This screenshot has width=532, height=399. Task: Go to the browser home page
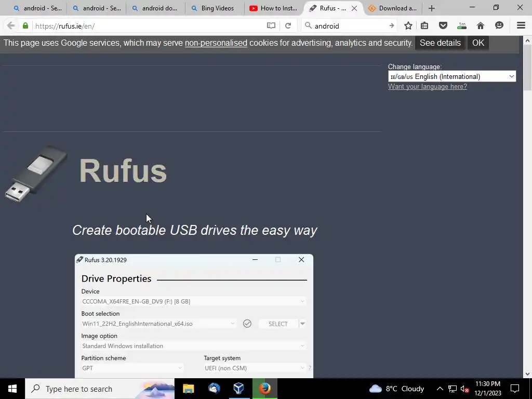point(481,26)
